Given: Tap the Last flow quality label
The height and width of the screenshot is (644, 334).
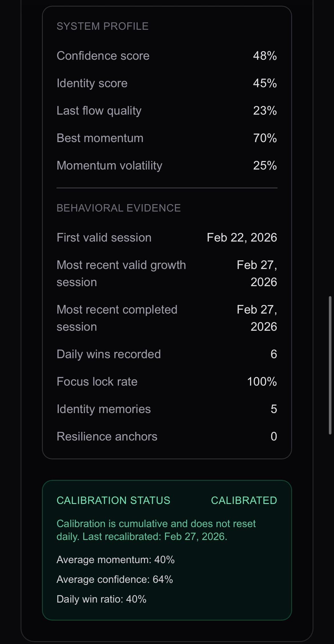Looking at the screenshot, I should [99, 111].
